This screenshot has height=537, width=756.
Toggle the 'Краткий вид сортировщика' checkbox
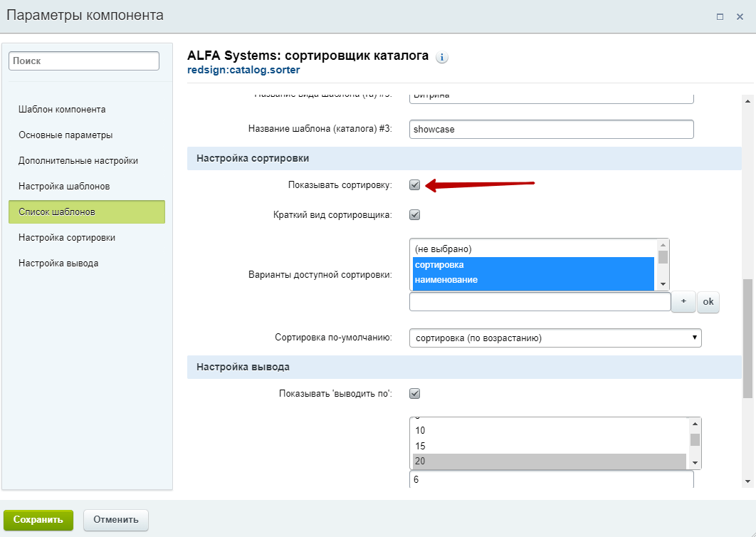(414, 214)
